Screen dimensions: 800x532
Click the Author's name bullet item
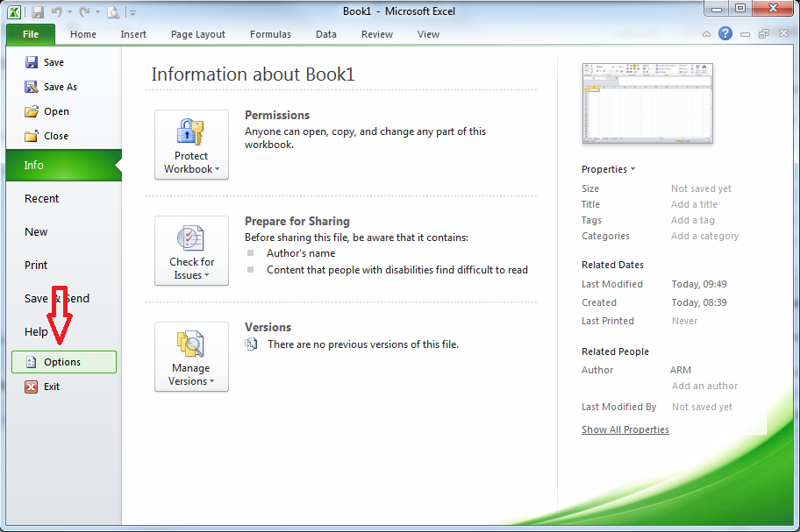point(301,253)
